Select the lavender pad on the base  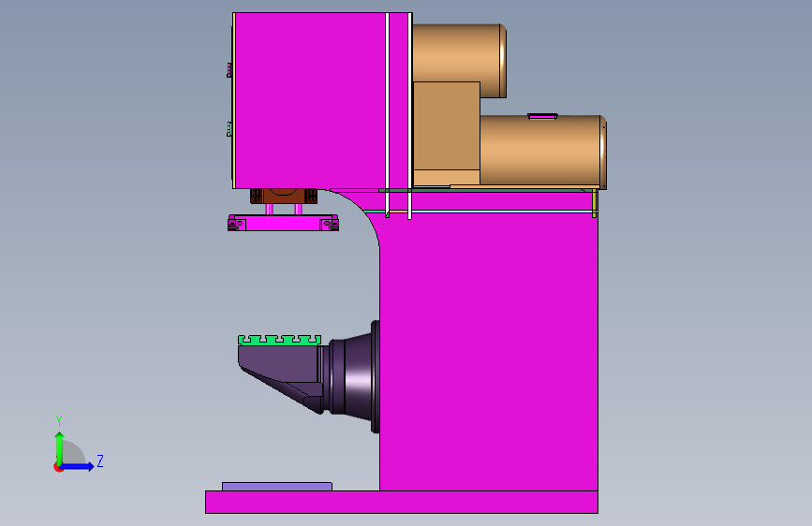[277, 486]
